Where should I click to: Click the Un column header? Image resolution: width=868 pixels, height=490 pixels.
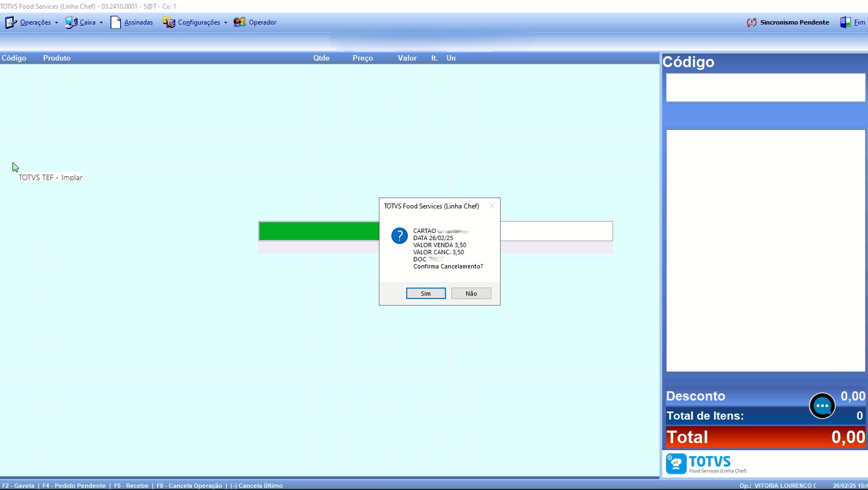(451, 58)
